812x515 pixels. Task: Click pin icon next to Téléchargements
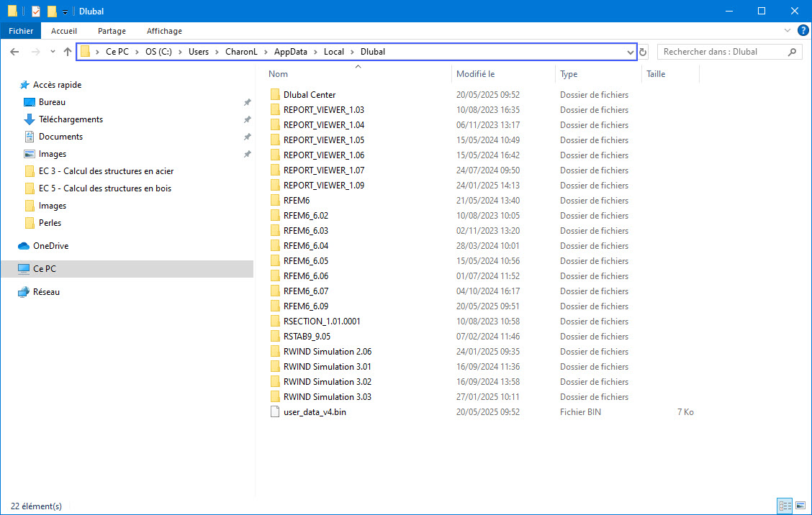[247, 119]
